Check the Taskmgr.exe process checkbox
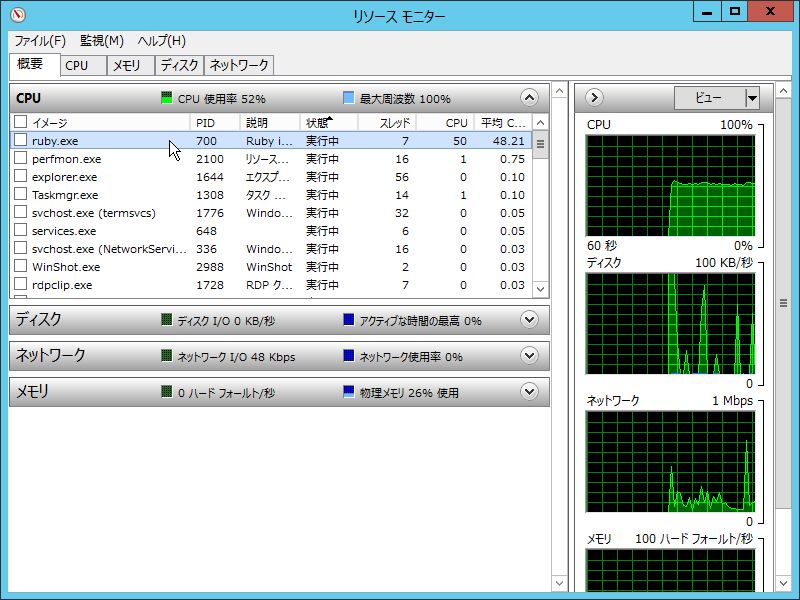The width and height of the screenshot is (800, 600). coord(20,194)
